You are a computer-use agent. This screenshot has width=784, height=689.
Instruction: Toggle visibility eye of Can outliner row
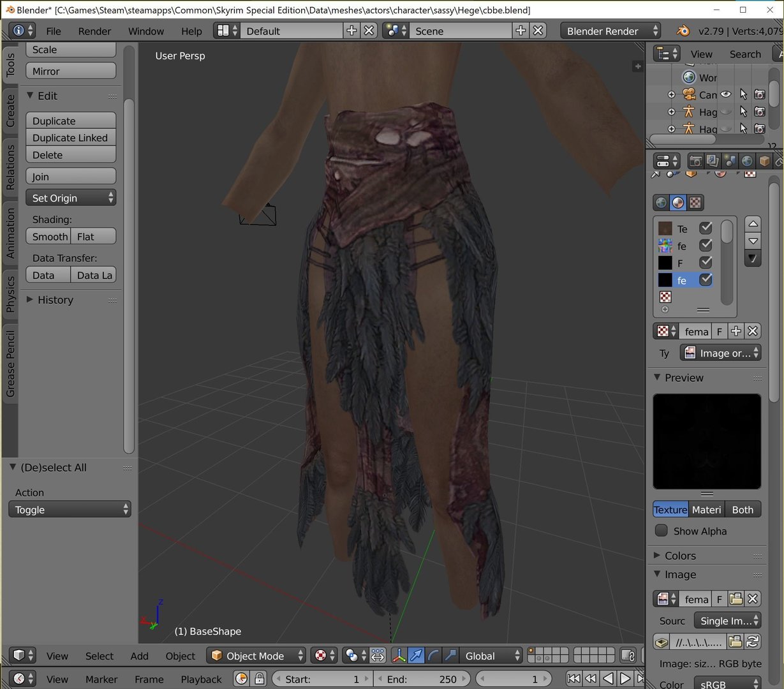(726, 94)
